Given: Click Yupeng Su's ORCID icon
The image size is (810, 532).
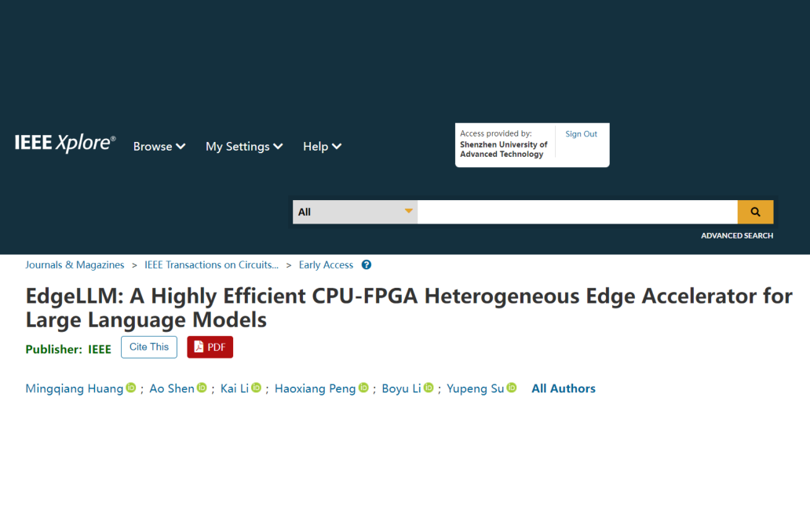Looking at the screenshot, I should coord(512,388).
